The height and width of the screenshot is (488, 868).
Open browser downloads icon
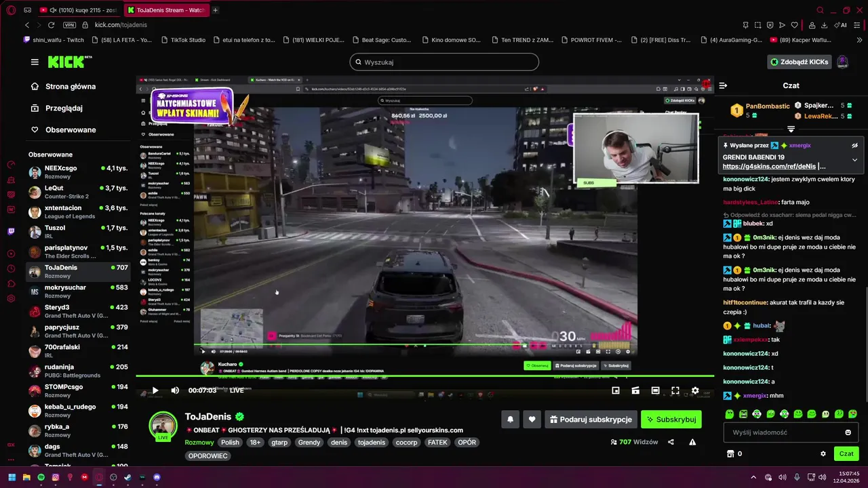tap(824, 25)
